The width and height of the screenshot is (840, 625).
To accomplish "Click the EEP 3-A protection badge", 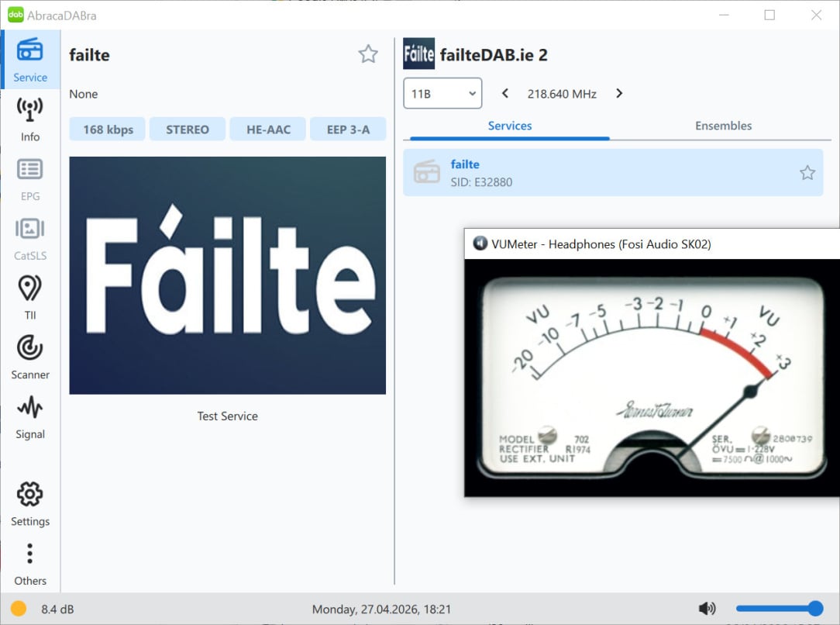I will (348, 129).
